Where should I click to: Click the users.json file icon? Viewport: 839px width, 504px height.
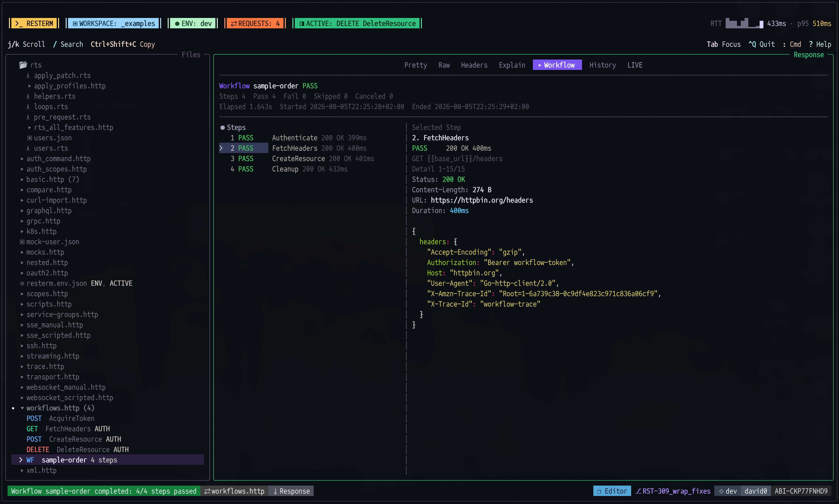pyautogui.click(x=30, y=138)
